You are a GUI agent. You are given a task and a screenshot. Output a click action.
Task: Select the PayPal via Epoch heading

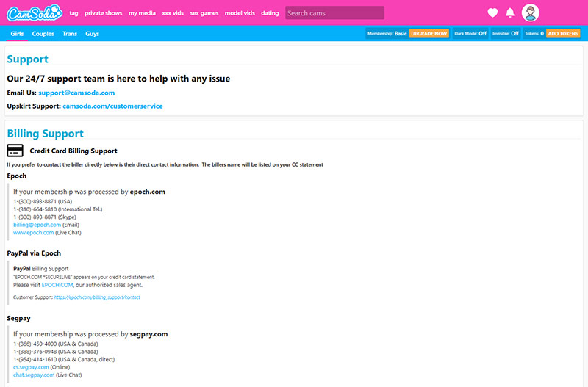(x=34, y=253)
